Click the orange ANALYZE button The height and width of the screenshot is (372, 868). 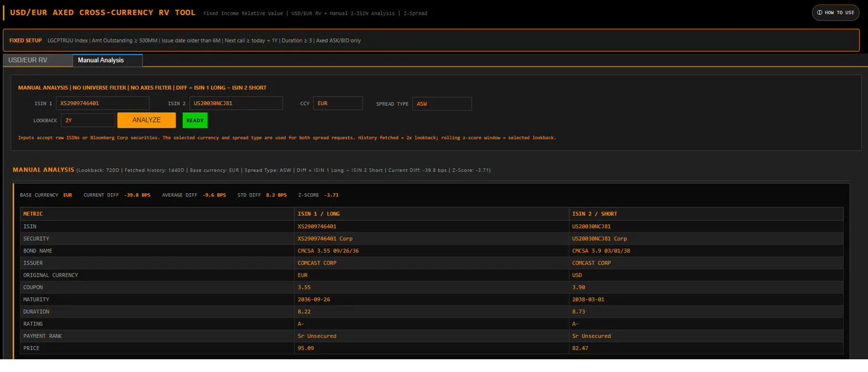[x=147, y=120]
